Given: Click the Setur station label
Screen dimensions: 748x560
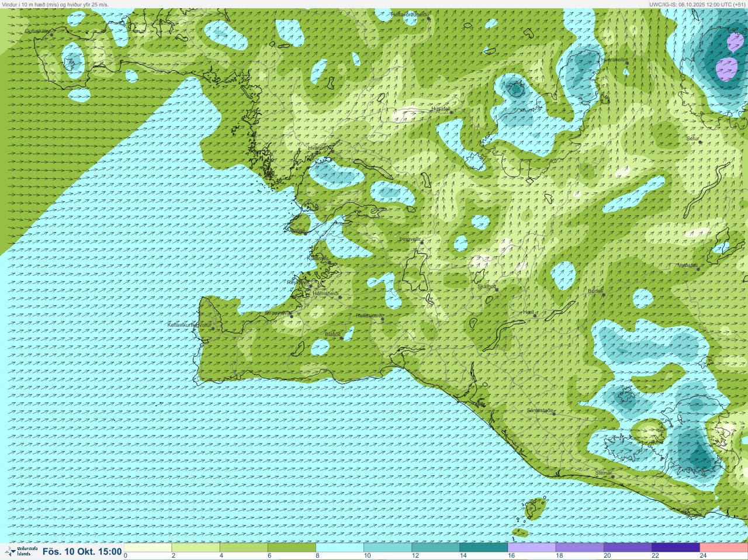Looking at the screenshot, I should pos(692,139).
